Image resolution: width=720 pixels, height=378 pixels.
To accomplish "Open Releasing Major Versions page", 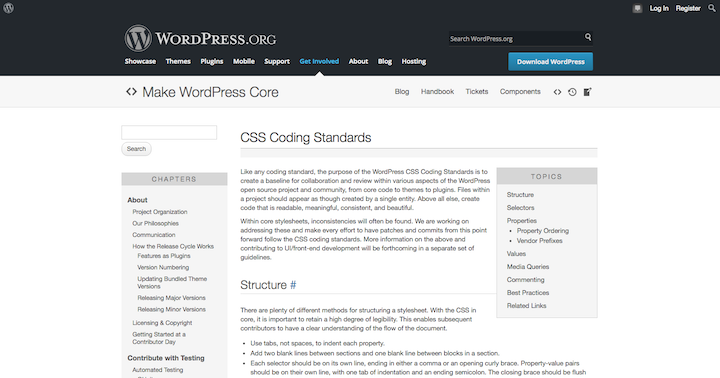I will (x=171, y=298).
